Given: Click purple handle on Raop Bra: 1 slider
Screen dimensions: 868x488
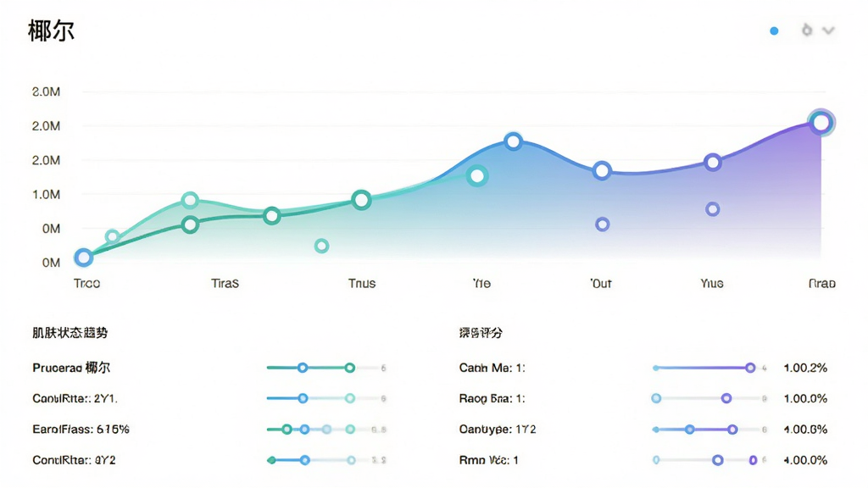Looking at the screenshot, I should pyautogui.click(x=726, y=398).
